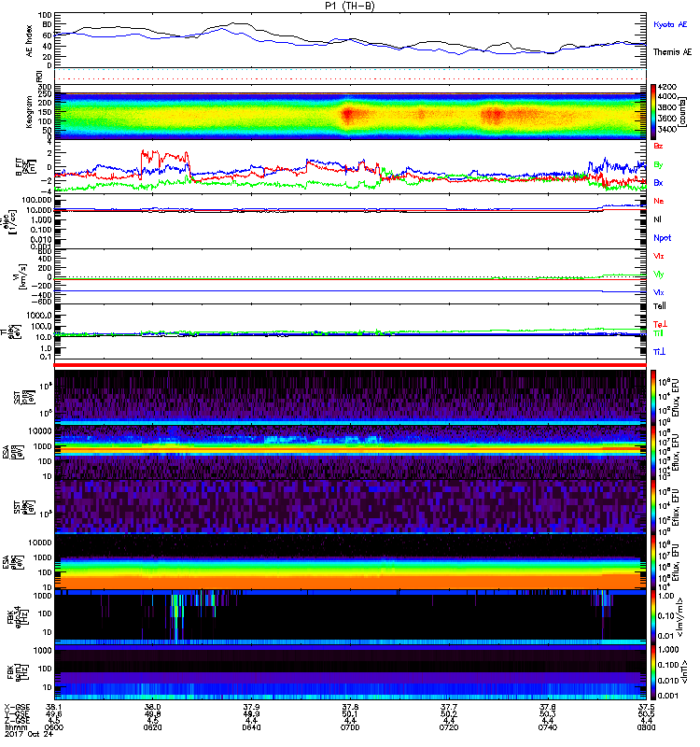This screenshot has width=700, height=747.
Task: Click the 0620 time tick label
Action: click(x=152, y=727)
